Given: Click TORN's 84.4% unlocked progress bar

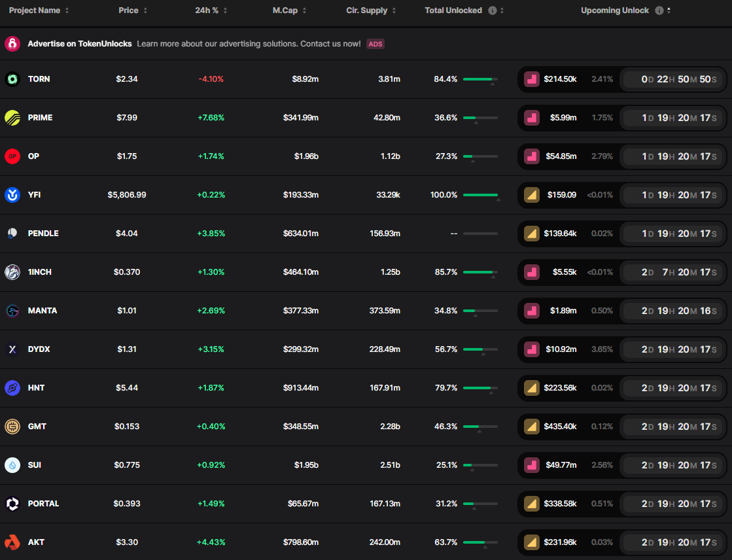Looking at the screenshot, I should click(x=480, y=79).
